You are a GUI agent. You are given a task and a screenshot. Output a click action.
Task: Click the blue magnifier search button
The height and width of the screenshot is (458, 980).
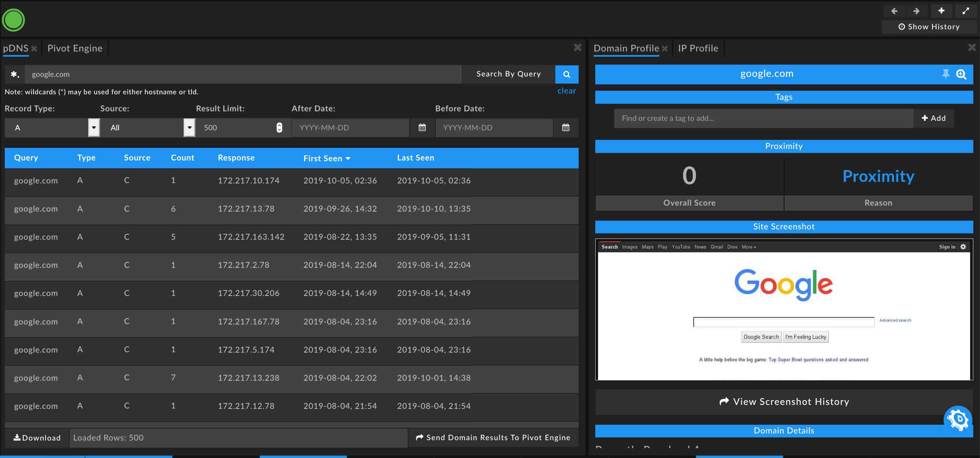pos(566,74)
